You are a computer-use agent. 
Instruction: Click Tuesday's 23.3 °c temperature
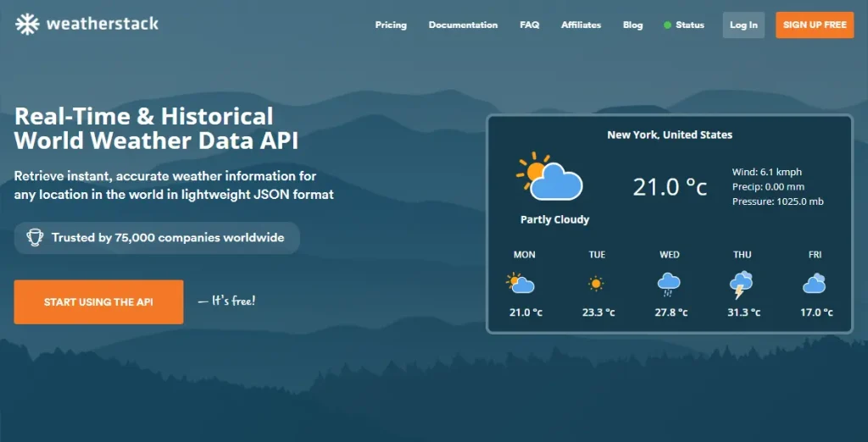pyautogui.click(x=598, y=312)
